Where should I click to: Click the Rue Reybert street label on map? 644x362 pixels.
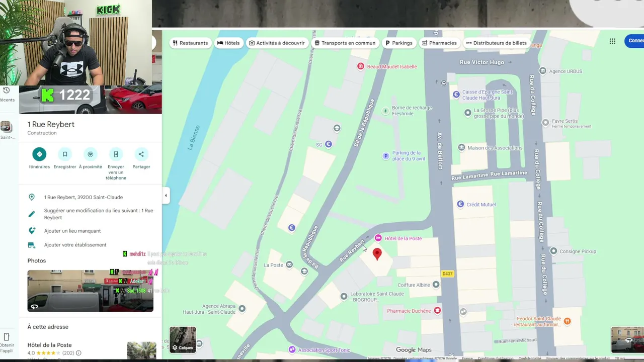point(352,250)
